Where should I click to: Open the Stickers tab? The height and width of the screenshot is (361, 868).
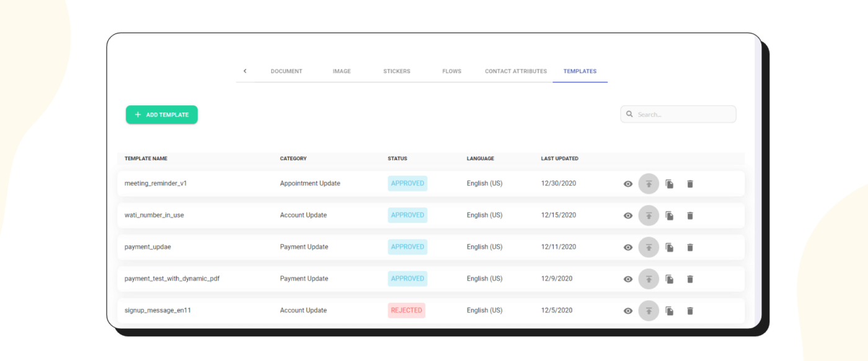click(397, 71)
